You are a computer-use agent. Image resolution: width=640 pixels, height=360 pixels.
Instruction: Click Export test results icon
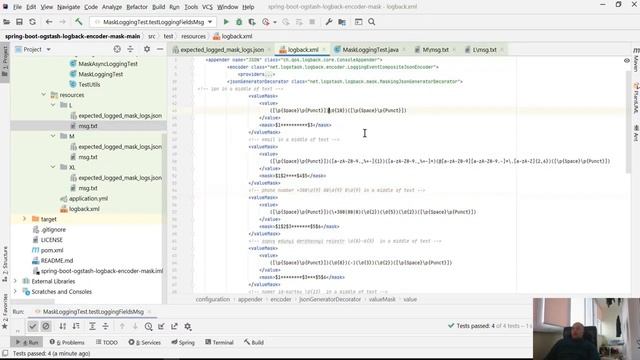click(174, 326)
